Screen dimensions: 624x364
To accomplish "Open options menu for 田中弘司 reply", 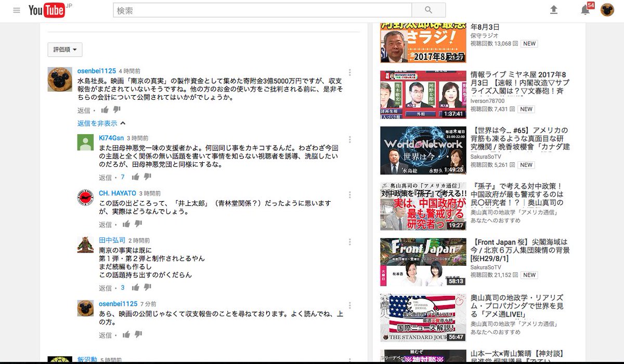I will [350, 242].
